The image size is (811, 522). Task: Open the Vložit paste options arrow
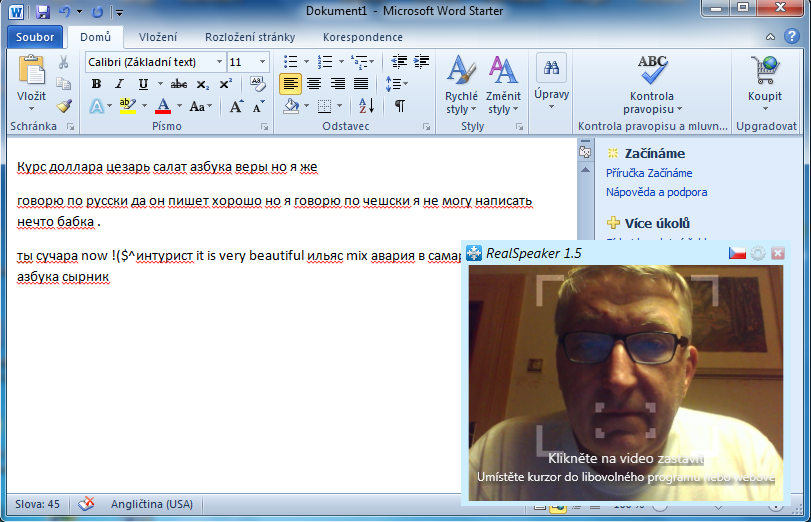(x=31, y=109)
